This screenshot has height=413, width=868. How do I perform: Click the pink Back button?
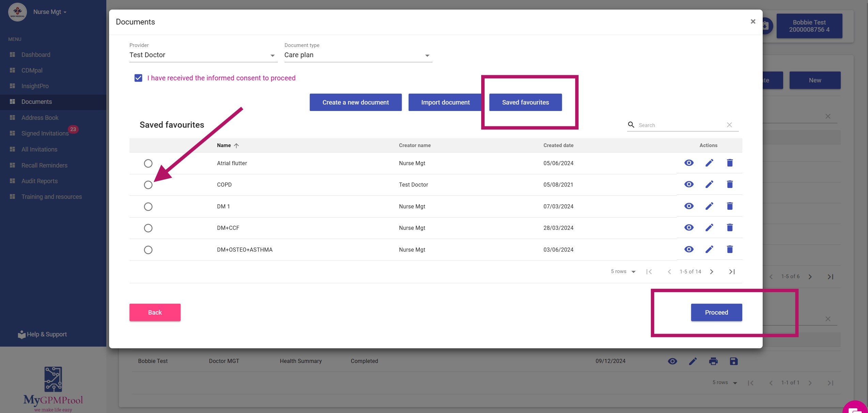tap(155, 312)
